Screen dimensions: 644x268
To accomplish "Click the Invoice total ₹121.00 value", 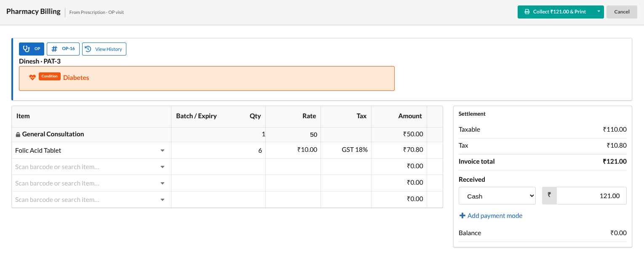I will [615, 162].
